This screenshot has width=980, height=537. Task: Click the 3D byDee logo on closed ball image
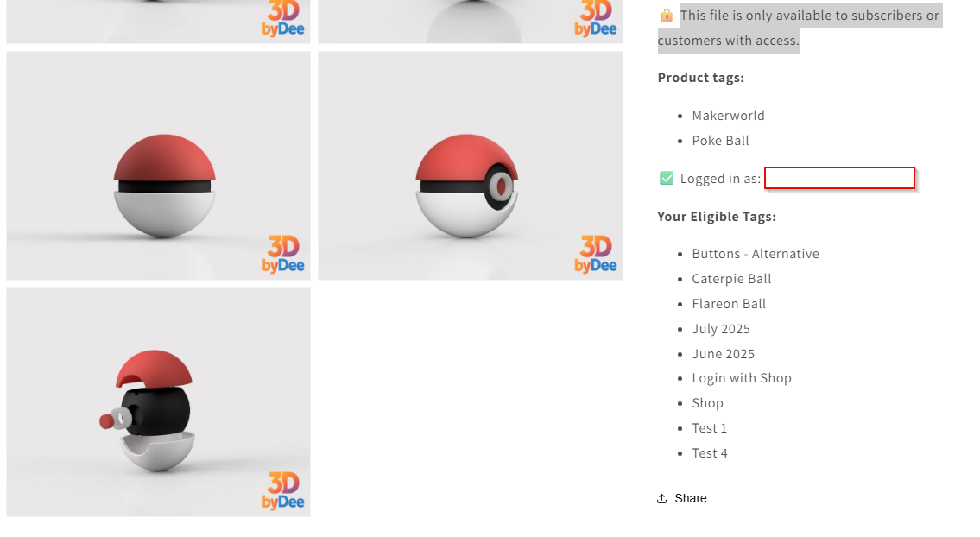[283, 255]
